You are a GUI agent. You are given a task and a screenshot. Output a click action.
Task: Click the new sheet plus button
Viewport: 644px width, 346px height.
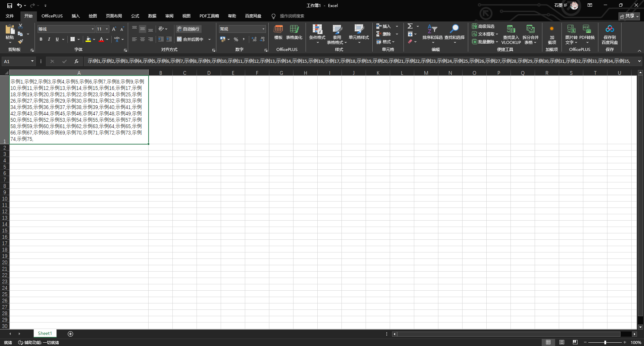click(x=70, y=334)
